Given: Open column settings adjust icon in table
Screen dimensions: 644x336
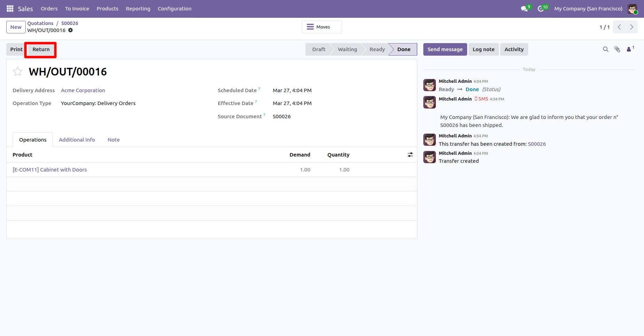Looking at the screenshot, I should 410,155.
